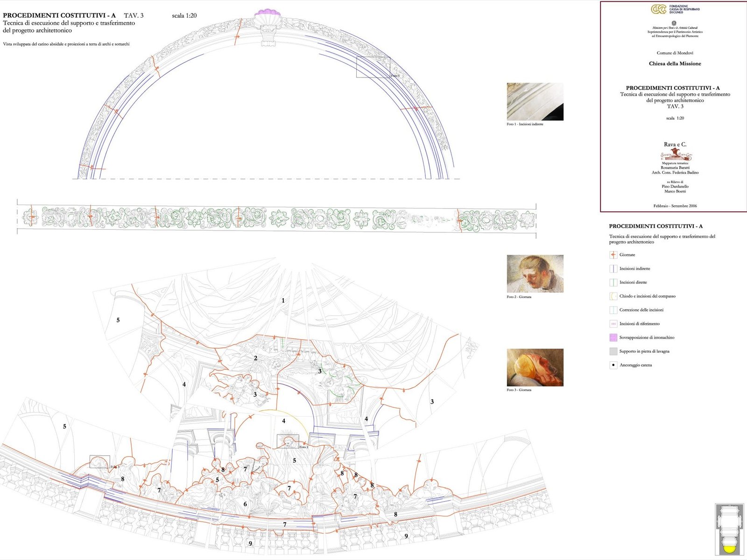Click the 'Chiesa della Missione' title

[675, 63]
